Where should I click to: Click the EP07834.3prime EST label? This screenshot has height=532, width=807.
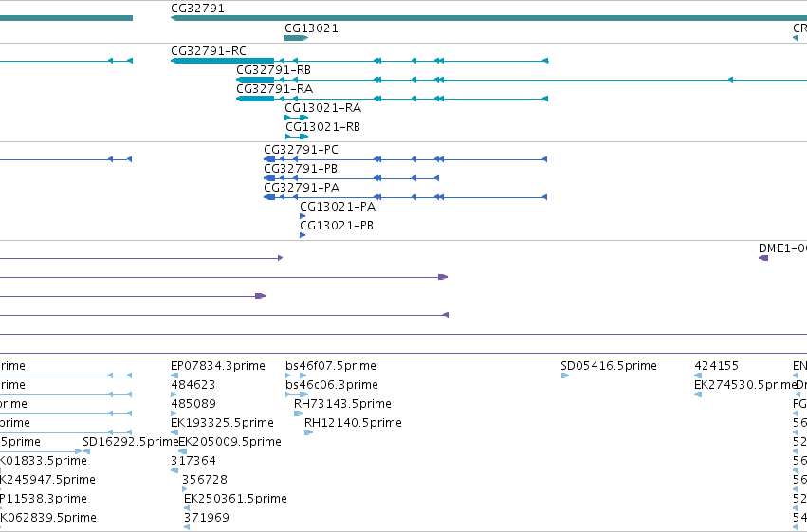pyautogui.click(x=218, y=366)
